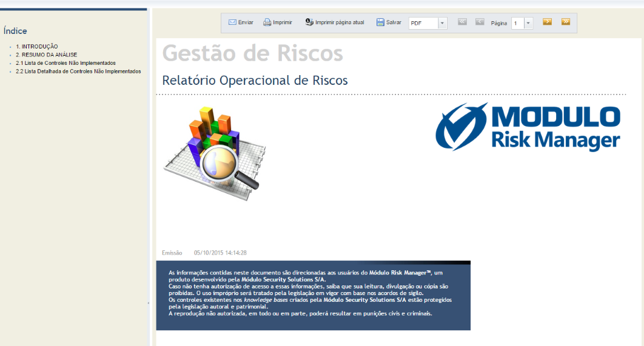Open the PDF format dropdown arrow
Image resolution: width=644 pixels, height=346 pixels.
[442, 23]
